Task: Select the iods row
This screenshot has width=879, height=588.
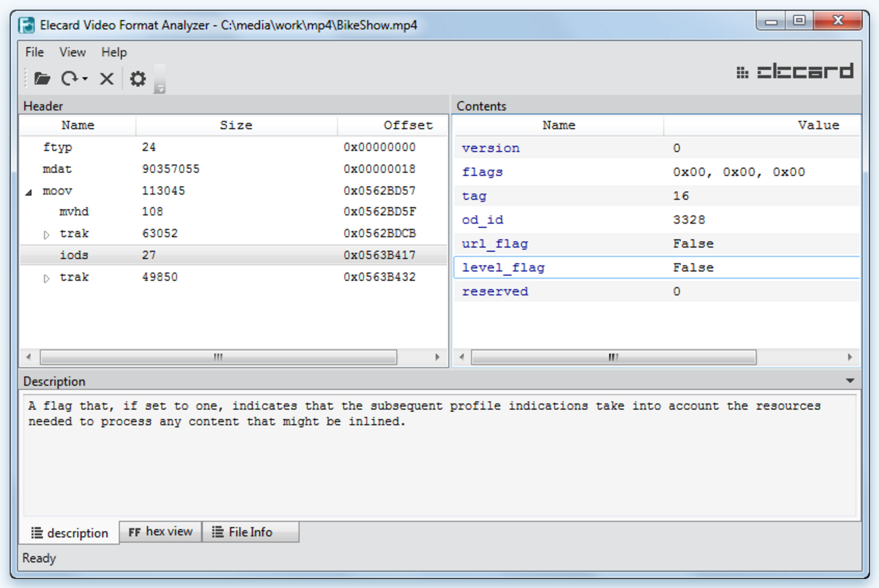Action: (x=233, y=255)
